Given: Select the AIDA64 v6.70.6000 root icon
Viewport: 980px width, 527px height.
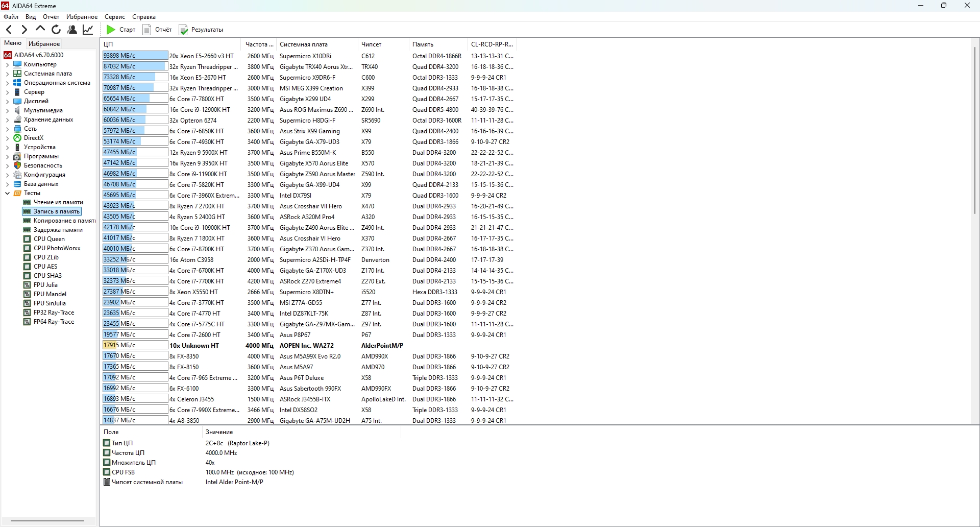Looking at the screenshot, I should click(8, 55).
